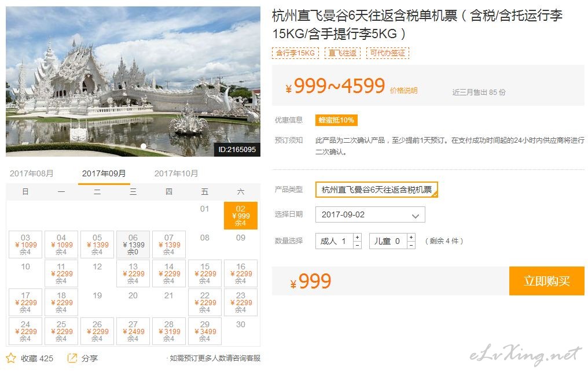
Task: Select September 05 priced ¥1399
Action: 97,245
